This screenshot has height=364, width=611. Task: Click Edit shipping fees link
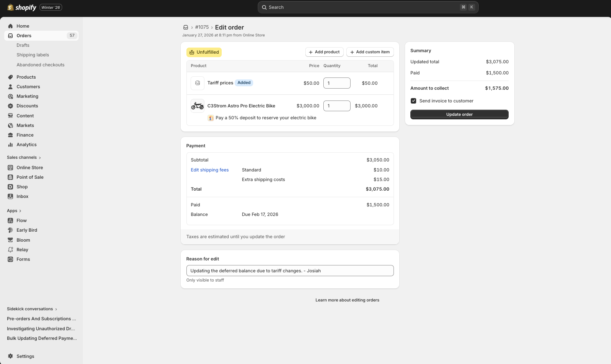tap(210, 170)
